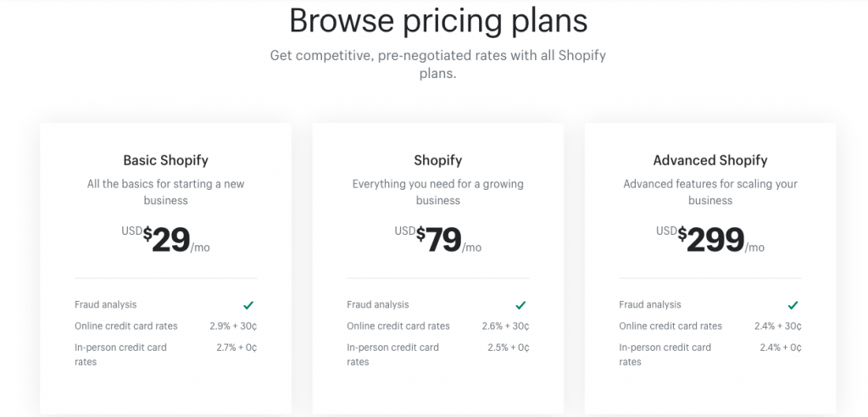
Task: Click the 2.6% + 30¢ online rate
Action: point(505,326)
